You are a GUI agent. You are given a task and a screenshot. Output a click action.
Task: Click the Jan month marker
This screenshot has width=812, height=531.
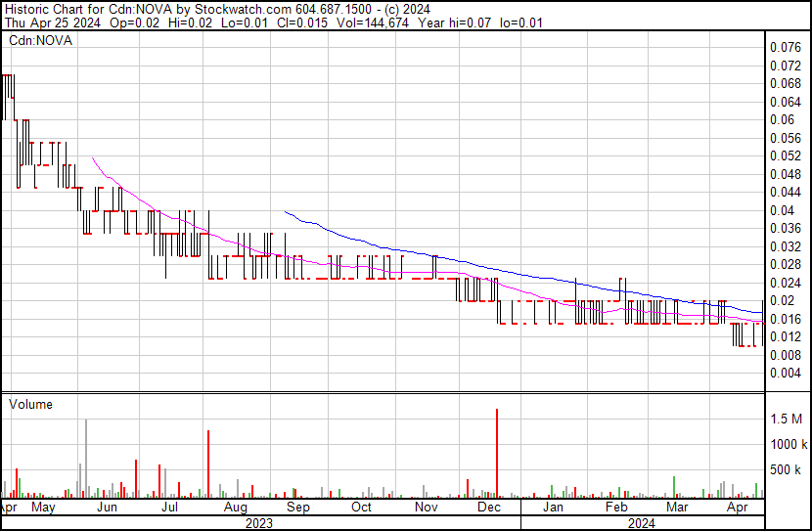pos(554,509)
